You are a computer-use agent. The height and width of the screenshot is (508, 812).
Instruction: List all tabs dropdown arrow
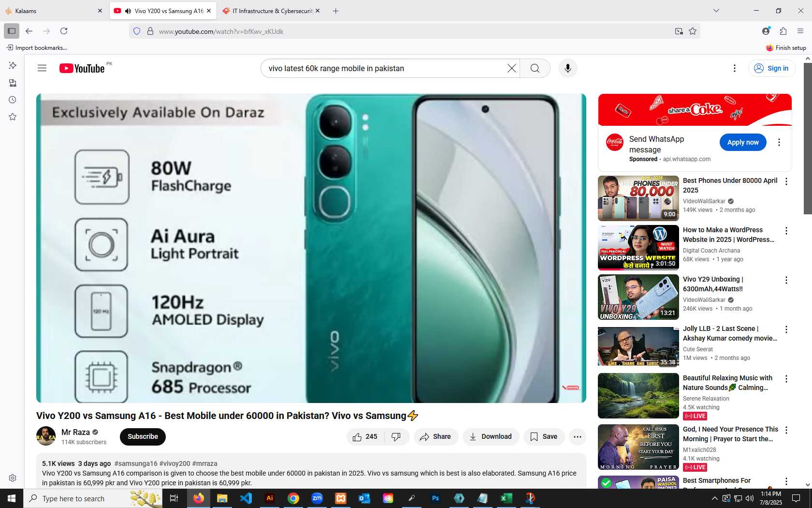(x=716, y=11)
